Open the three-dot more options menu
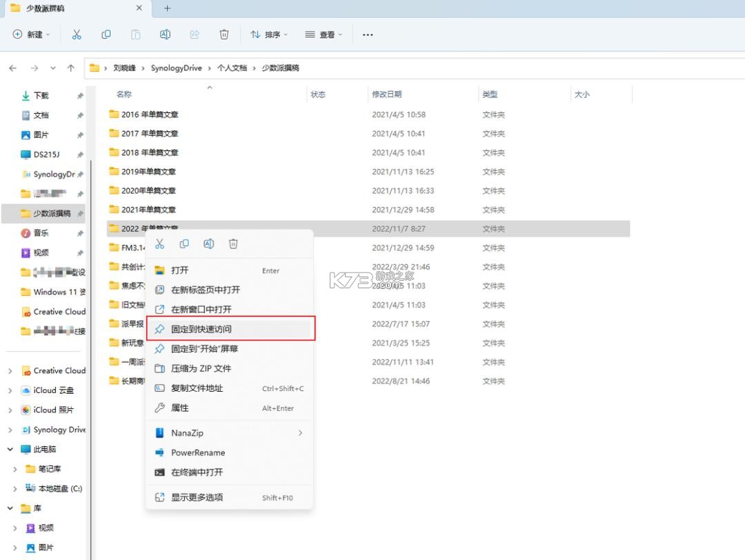The image size is (745, 560). point(367,34)
